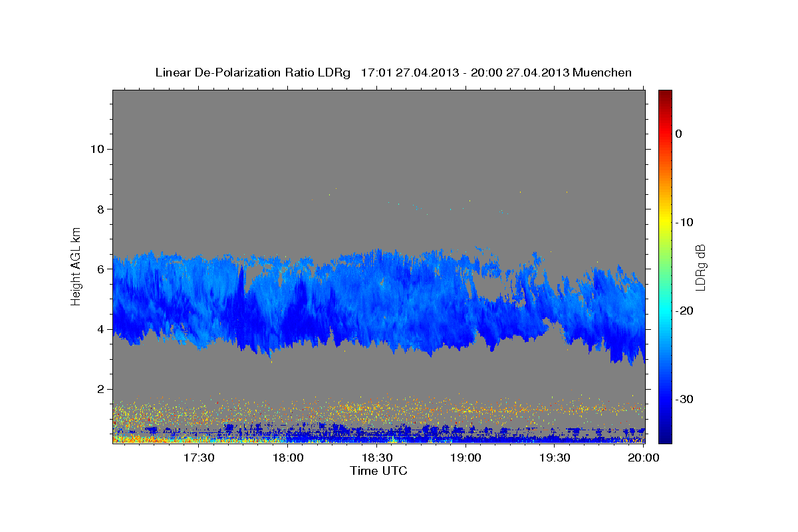Viewport: 798px width, 532px height.
Task: Click the colorbar label '-30'
Action: [685, 399]
